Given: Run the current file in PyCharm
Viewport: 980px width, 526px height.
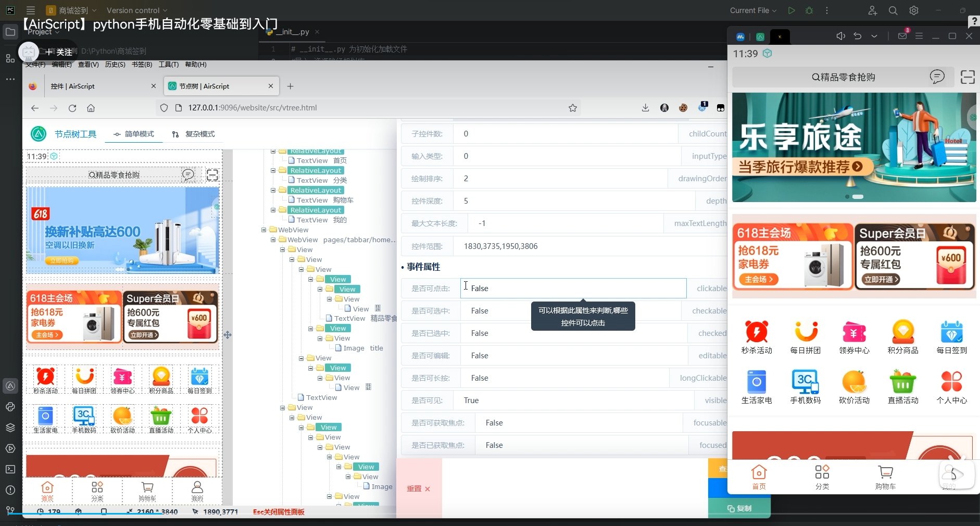Looking at the screenshot, I should 791,10.
